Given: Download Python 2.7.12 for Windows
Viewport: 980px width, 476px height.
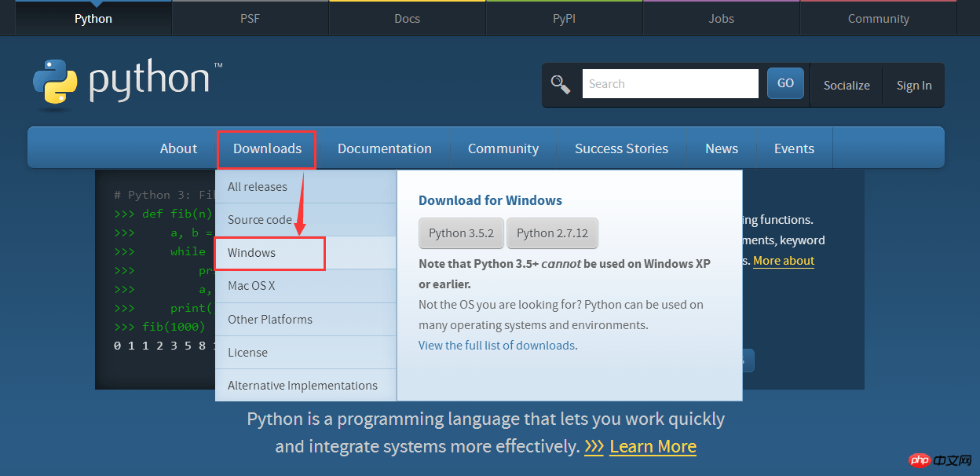Looking at the screenshot, I should point(552,233).
